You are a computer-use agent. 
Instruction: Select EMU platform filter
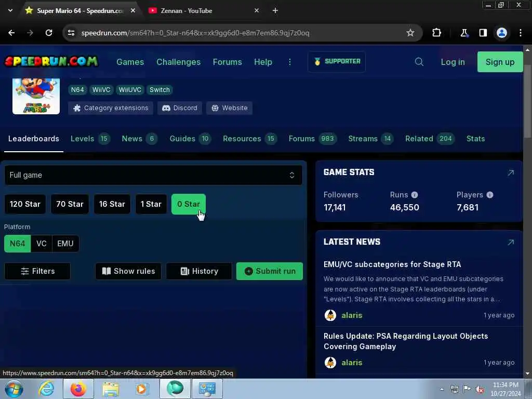click(65, 244)
